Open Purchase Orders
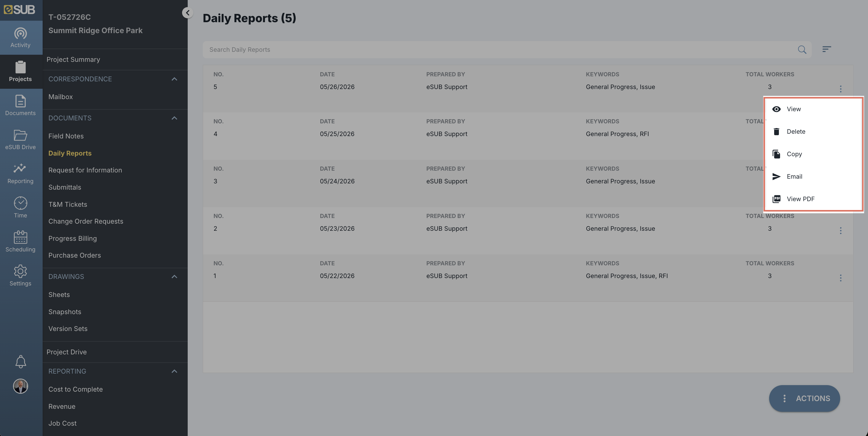This screenshot has width=868, height=436. [x=75, y=256]
